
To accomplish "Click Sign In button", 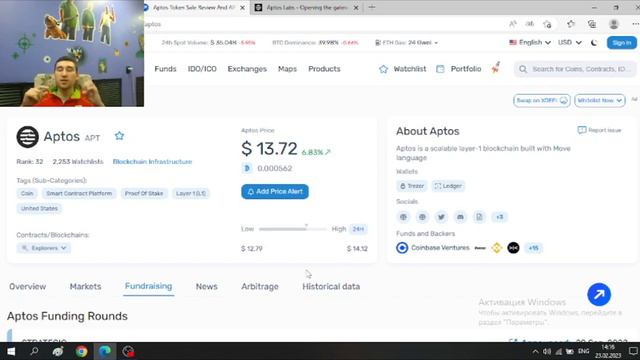I will tap(622, 42).
